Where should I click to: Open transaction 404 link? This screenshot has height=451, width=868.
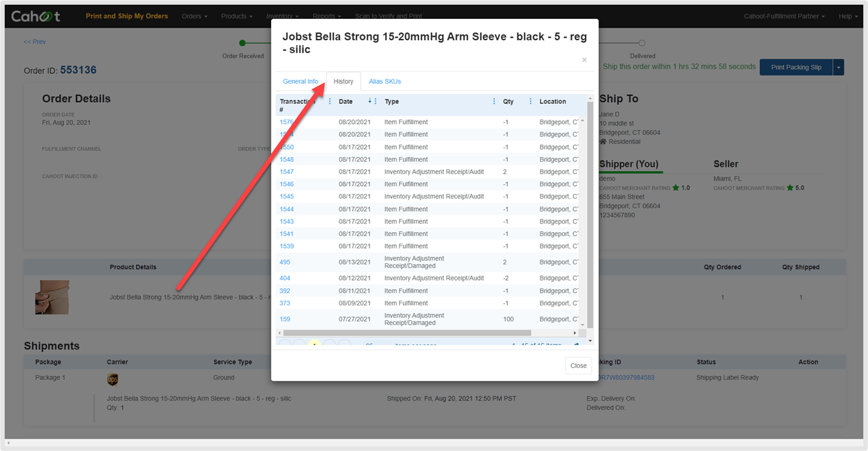[x=285, y=278]
